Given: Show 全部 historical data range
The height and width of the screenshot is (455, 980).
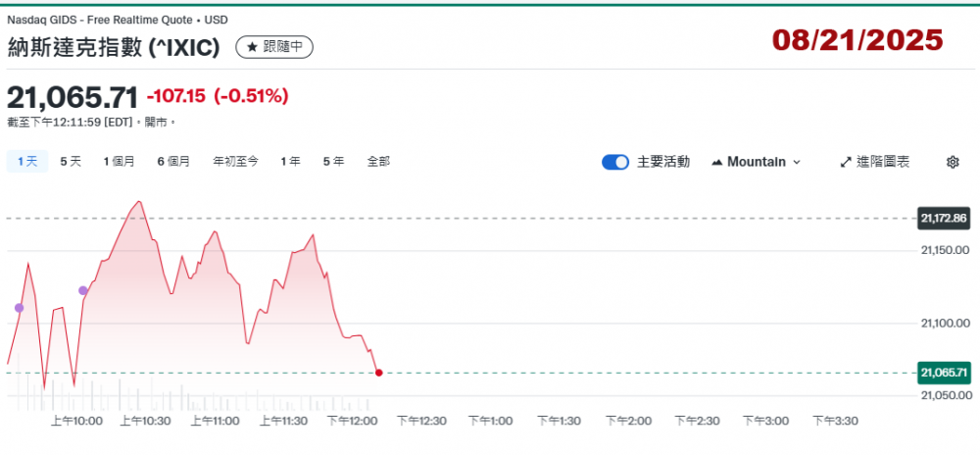Looking at the screenshot, I should point(378,161).
